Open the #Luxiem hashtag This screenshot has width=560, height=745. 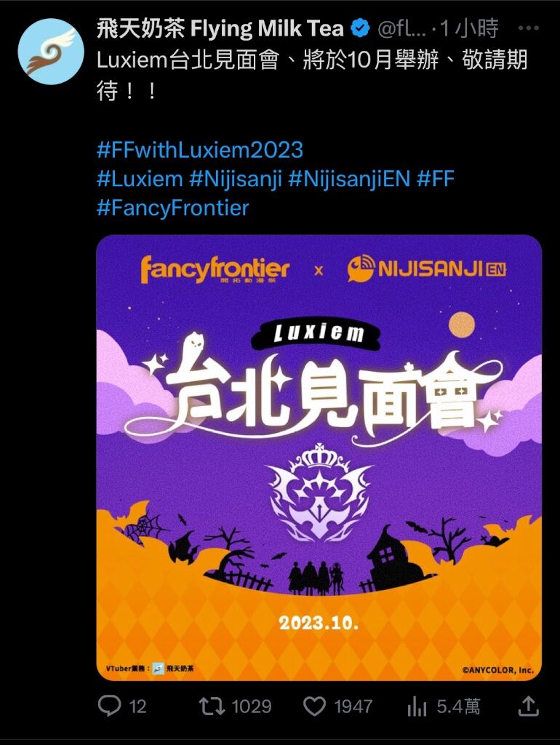click(140, 179)
